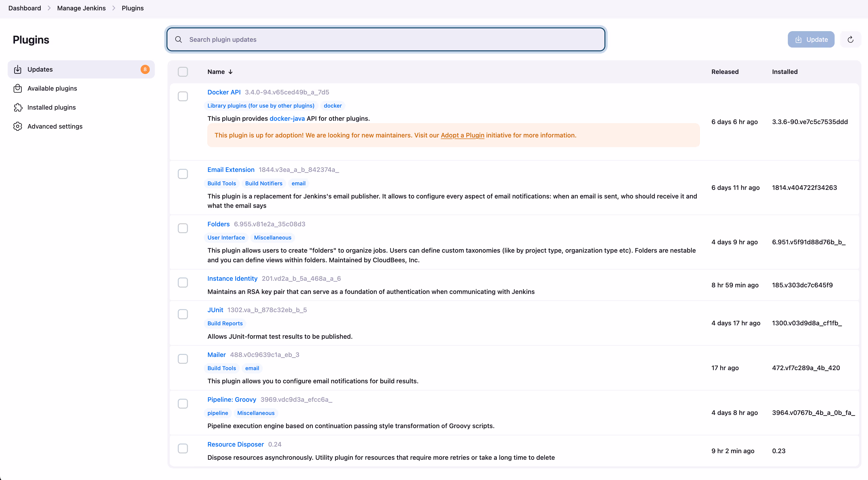The height and width of the screenshot is (480, 868).
Task: Click the magnifier icon in search box
Action: (x=179, y=39)
